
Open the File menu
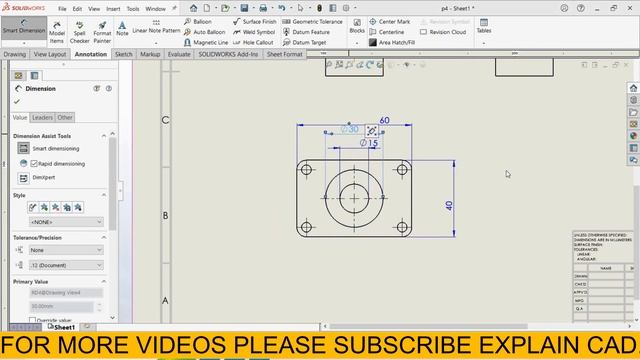[x=62, y=9]
